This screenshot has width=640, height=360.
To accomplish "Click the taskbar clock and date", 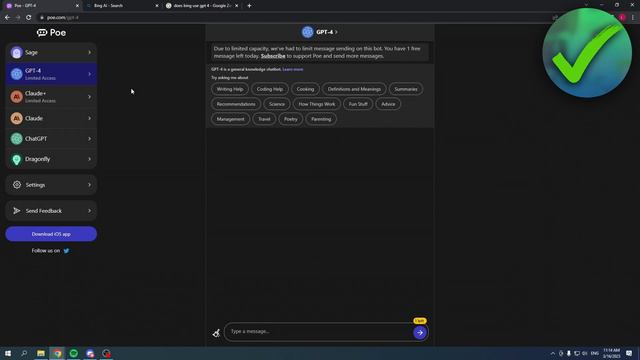I will click(x=611, y=353).
